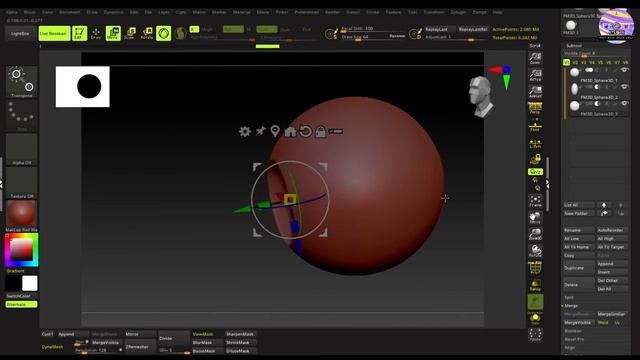Image resolution: width=640 pixels, height=360 pixels.
Task: Open the Document menu
Action: 70,12
